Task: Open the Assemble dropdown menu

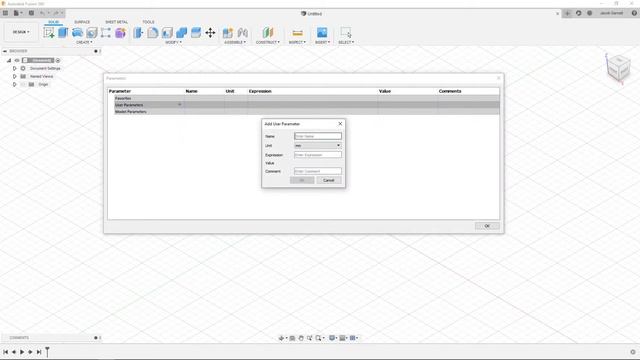Action: click(235, 42)
